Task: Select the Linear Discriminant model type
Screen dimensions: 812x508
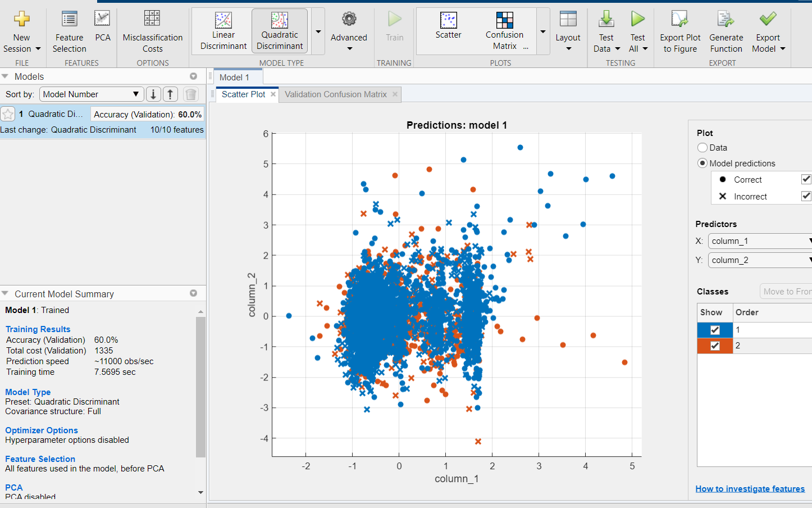Action: (x=223, y=31)
